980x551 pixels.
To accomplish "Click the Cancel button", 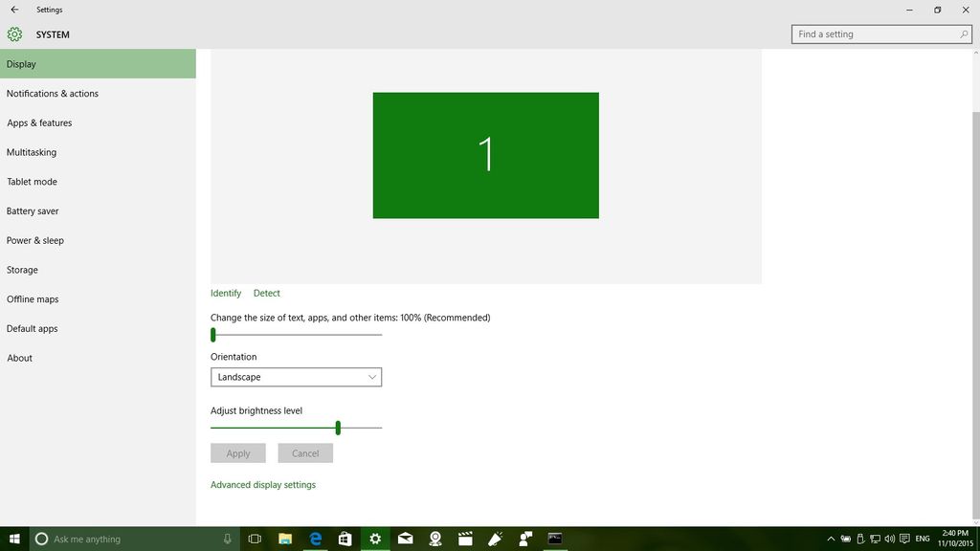I will coord(305,452).
